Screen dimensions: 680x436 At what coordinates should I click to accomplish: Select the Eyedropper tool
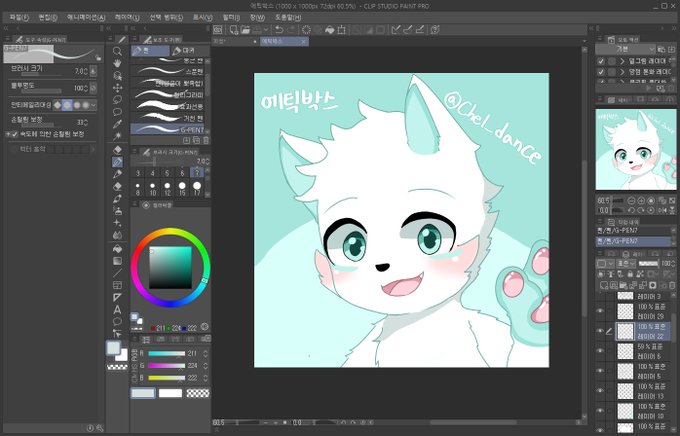click(x=117, y=125)
